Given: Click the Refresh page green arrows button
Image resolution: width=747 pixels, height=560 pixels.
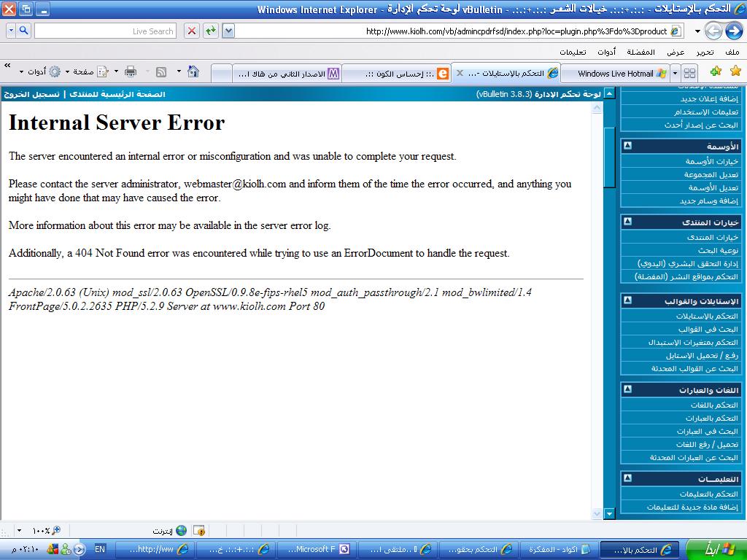Looking at the screenshot, I should coord(211,31).
